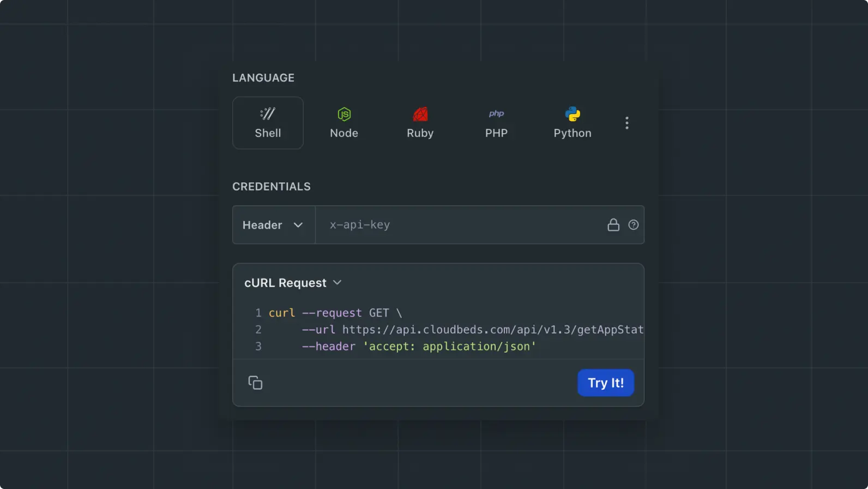Click the Python snake logo icon
This screenshot has height=489, width=868.
(x=572, y=114)
